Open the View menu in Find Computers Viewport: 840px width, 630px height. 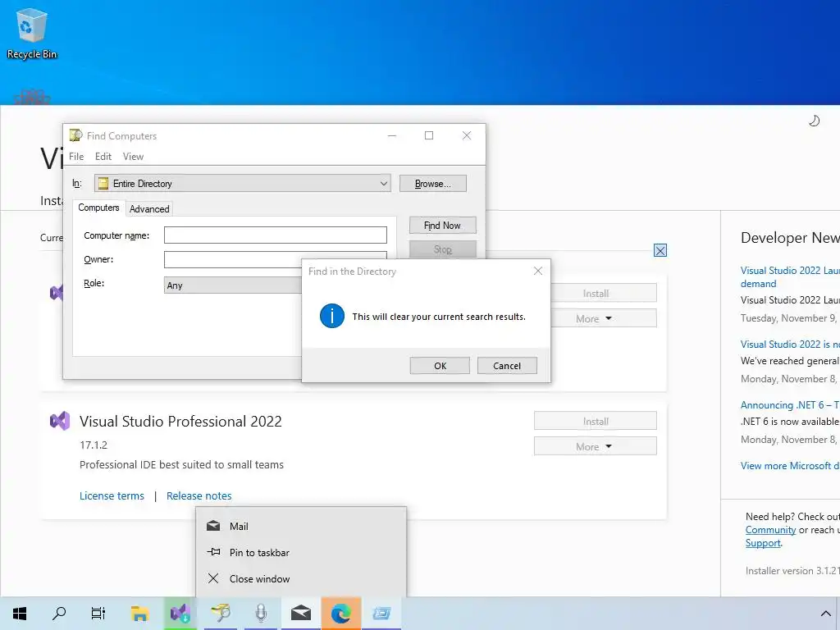tap(133, 157)
